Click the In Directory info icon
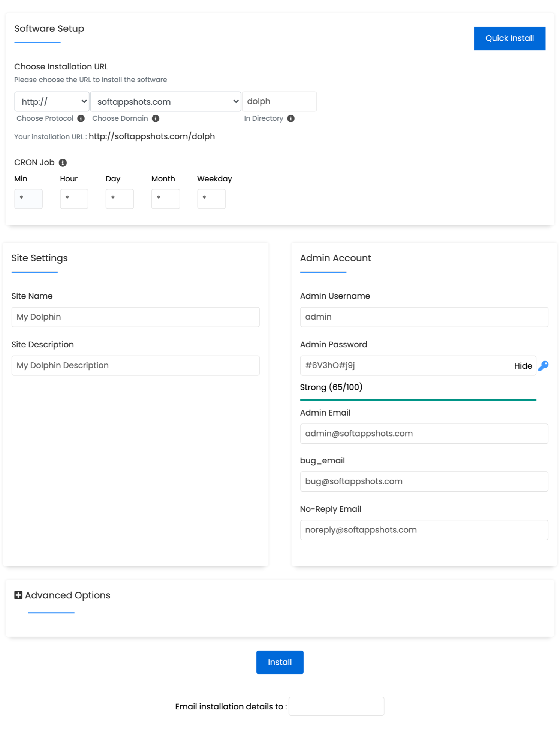 [x=291, y=118]
